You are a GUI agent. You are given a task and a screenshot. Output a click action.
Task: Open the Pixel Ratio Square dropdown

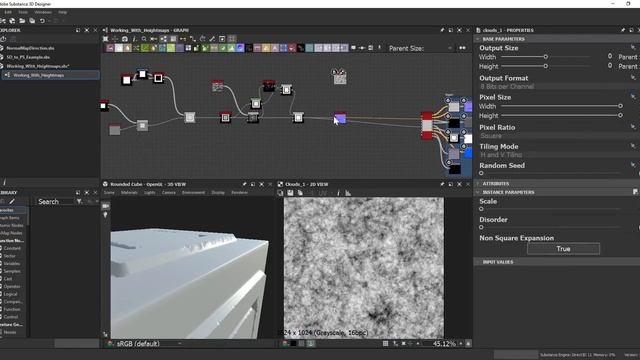click(x=558, y=136)
